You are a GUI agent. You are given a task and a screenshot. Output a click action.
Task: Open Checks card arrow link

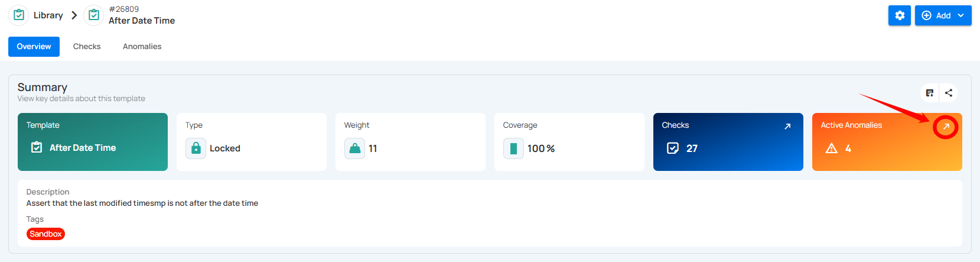[x=787, y=126]
